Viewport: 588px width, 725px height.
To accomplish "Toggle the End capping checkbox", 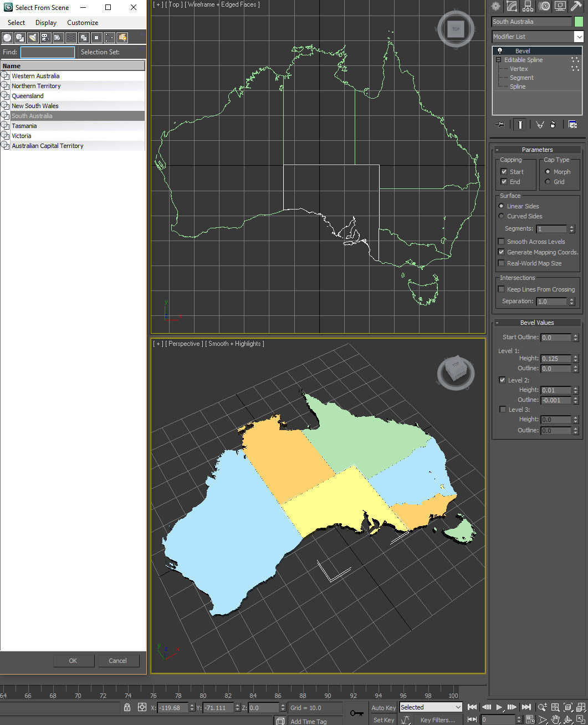I will coord(504,182).
